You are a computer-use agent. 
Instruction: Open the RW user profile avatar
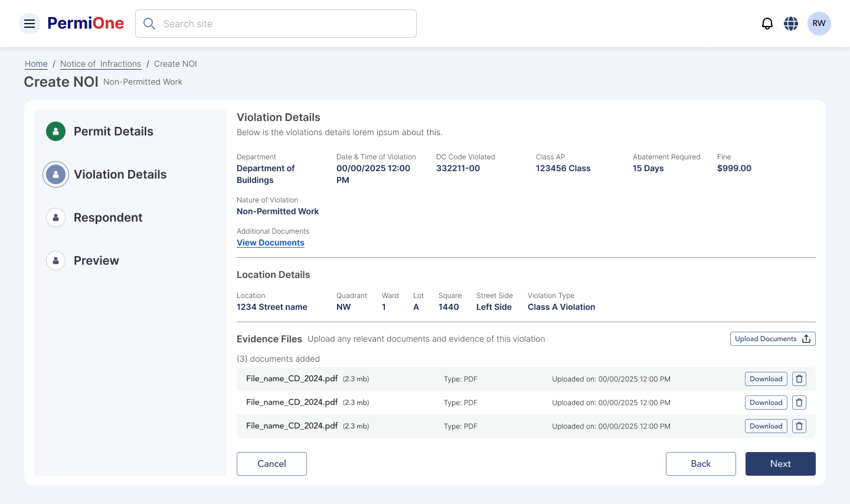click(x=819, y=24)
